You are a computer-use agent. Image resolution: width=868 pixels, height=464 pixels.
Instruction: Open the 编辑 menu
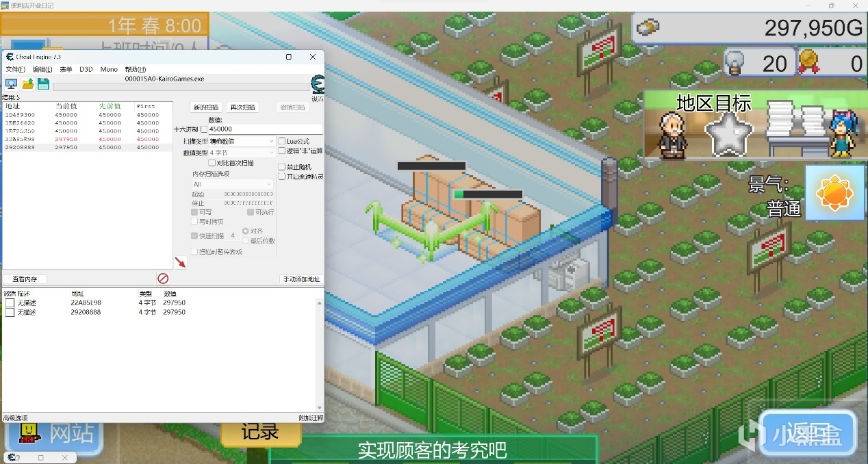[42, 70]
